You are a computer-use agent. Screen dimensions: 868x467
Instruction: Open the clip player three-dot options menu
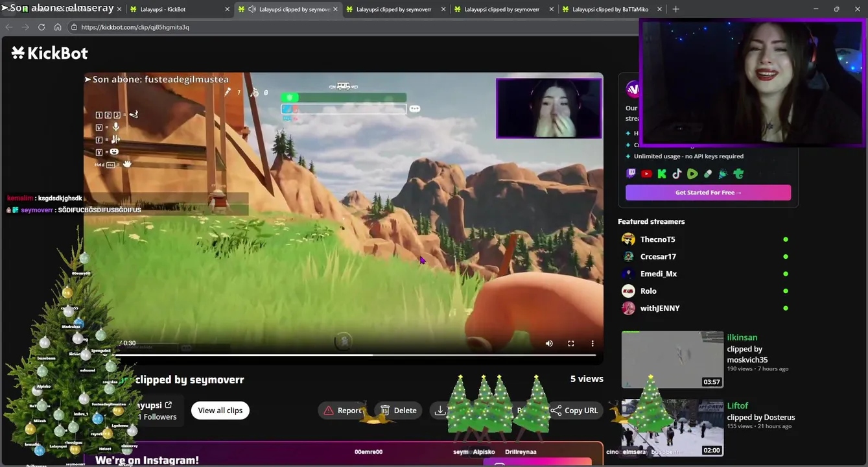point(592,343)
